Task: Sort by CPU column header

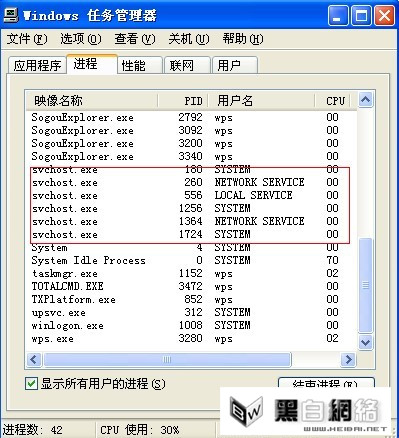Action: click(x=332, y=100)
